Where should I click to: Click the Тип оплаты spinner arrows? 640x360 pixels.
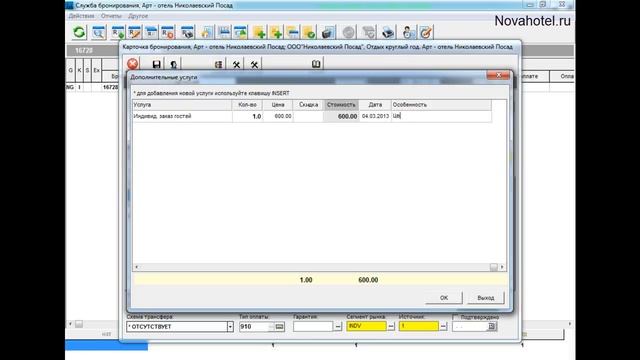click(x=271, y=327)
